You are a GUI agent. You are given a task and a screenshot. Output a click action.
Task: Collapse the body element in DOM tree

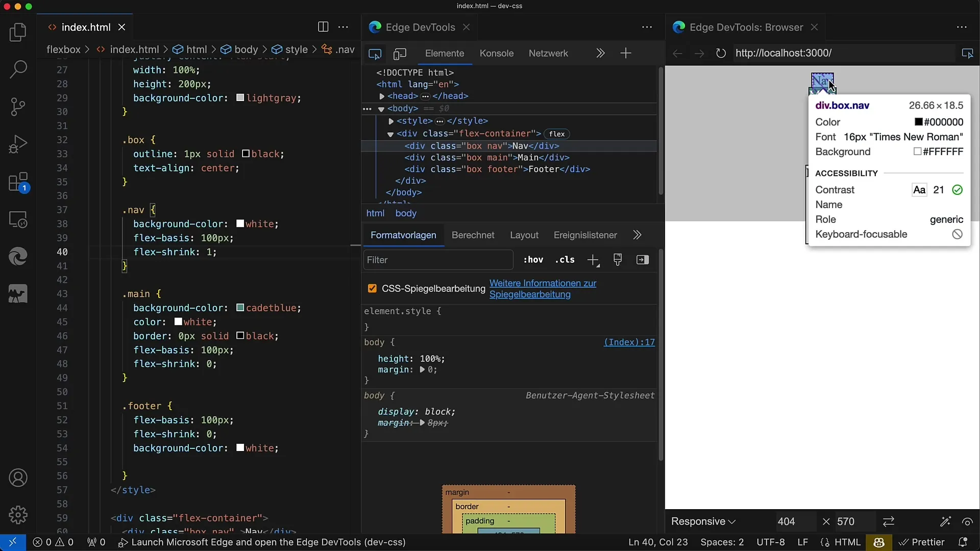(x=381, y=109)
